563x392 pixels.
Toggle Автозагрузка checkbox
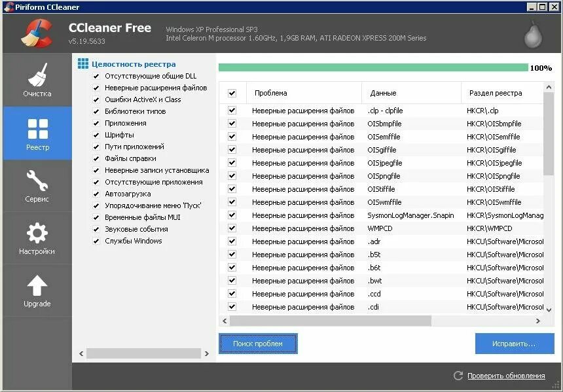96,194
